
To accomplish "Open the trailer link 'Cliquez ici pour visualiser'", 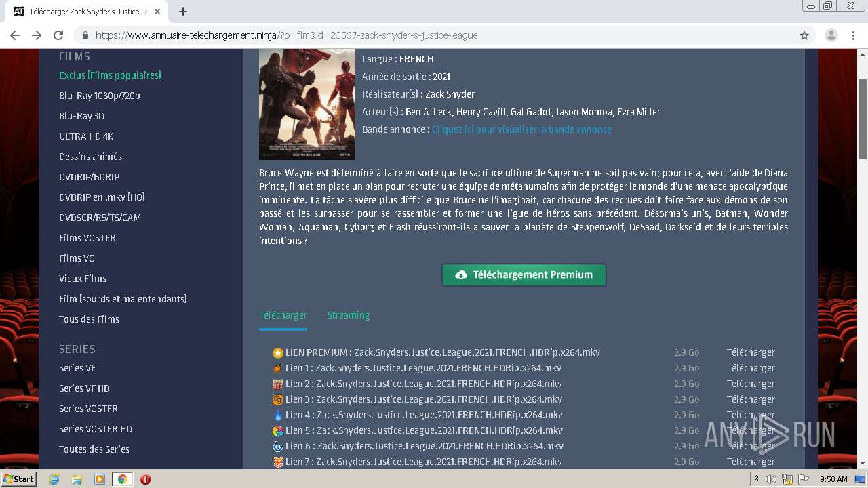I will (521, 129).
